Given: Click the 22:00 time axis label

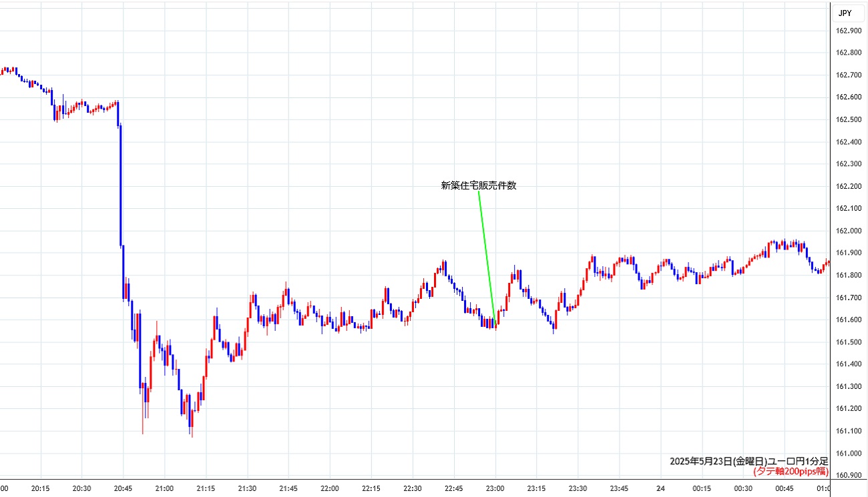Looking at the screenshot, I should click(x=330, y=488).
